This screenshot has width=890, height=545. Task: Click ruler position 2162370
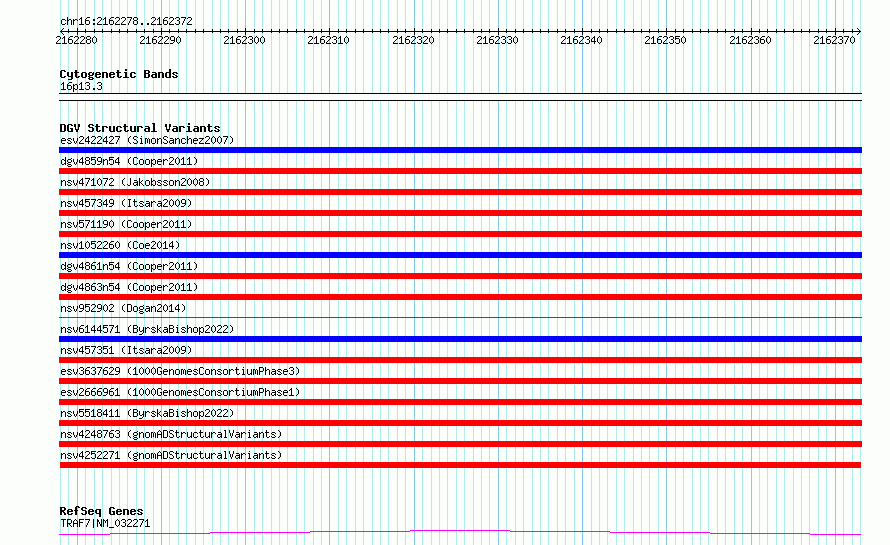tap(834, 40)
